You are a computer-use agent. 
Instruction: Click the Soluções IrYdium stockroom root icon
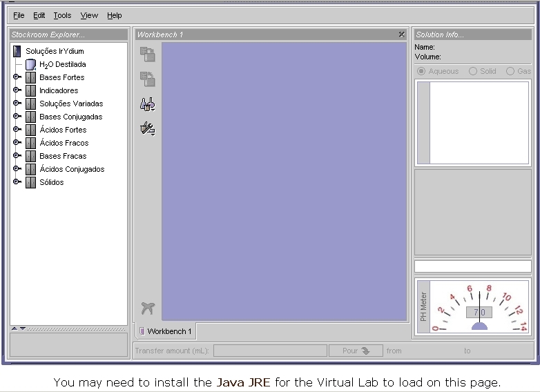(x=17, y=51)
